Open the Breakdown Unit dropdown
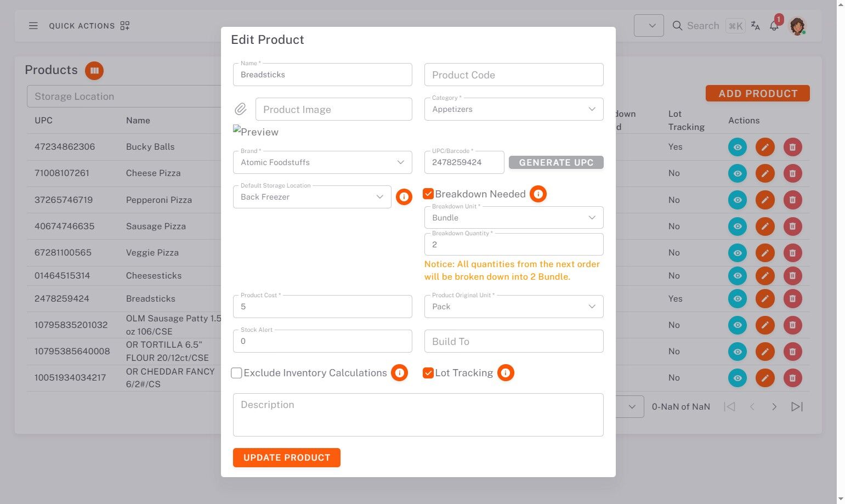This screenshot has width=845, height=504. click(x=514, y=218)
